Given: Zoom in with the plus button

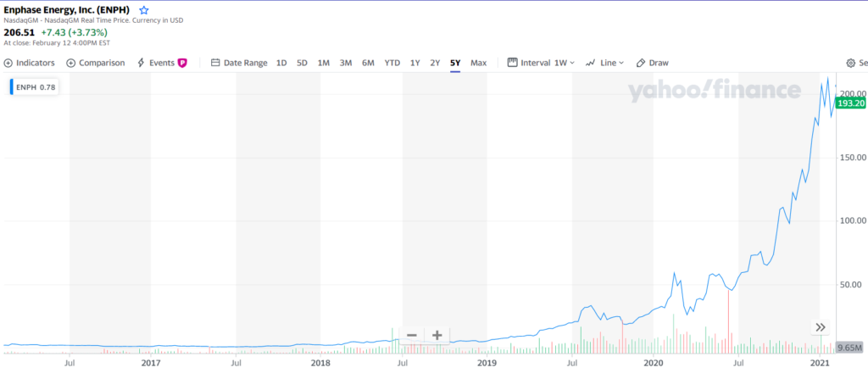Looking at the screenshot, I should tap(437, 335).
